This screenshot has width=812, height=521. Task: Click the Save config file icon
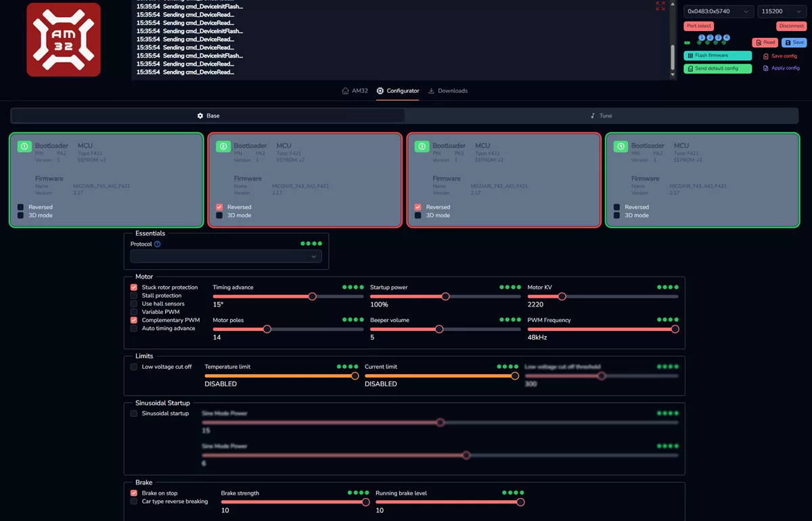(766, 56)
